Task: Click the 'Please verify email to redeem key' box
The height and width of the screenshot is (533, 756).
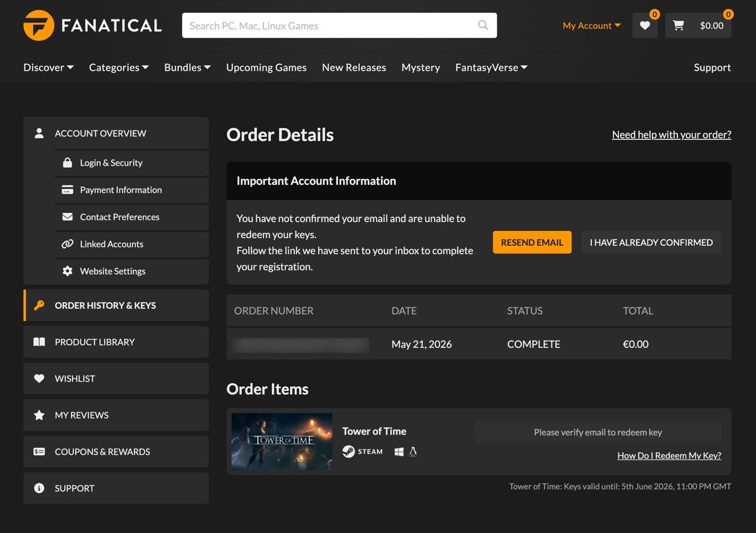Action: [598, 433]
